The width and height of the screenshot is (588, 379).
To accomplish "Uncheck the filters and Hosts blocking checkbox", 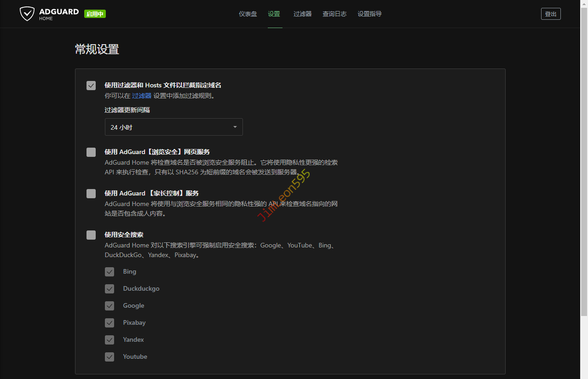I will pos(91,86).
